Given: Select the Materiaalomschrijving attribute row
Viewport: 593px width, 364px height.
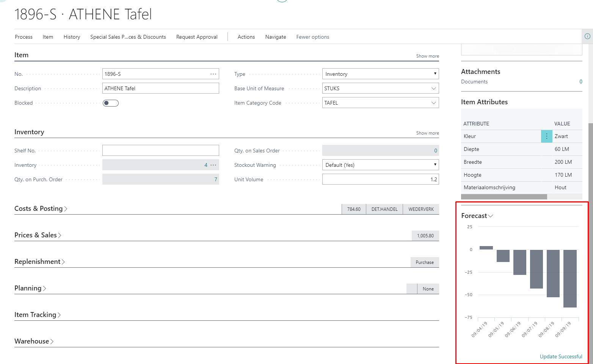Looking at the screenshot, I should pyautogui.click(x=522, y=187).
